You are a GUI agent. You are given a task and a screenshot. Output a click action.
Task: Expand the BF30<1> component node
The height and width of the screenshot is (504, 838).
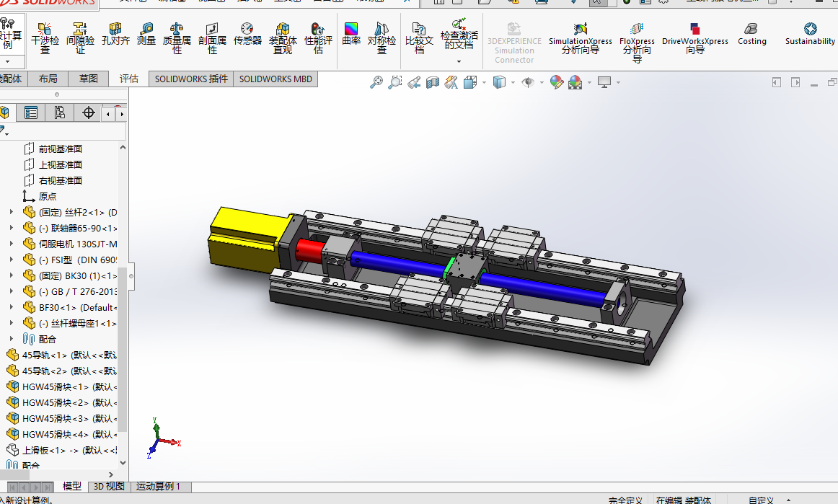click(x=12, y=307)
